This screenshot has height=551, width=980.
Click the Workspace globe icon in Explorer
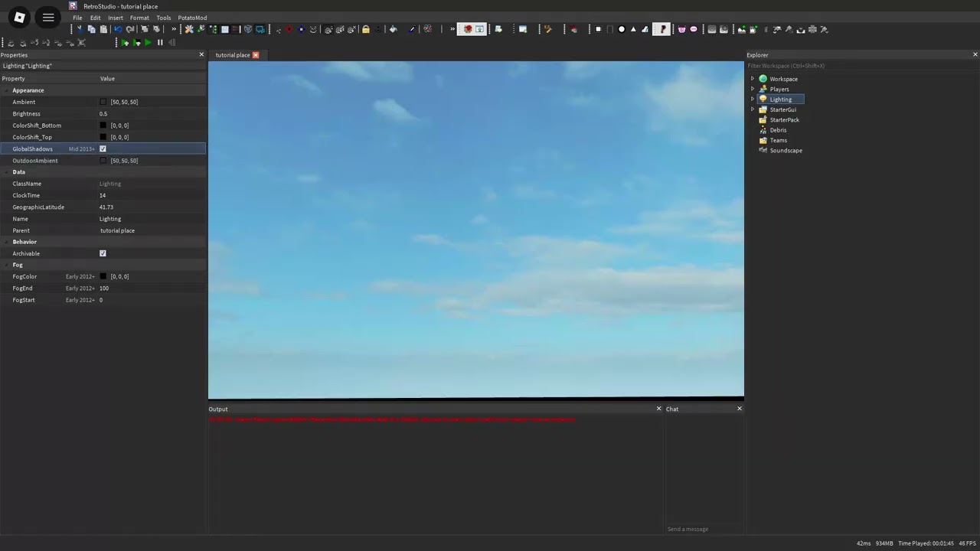(763, 79)
